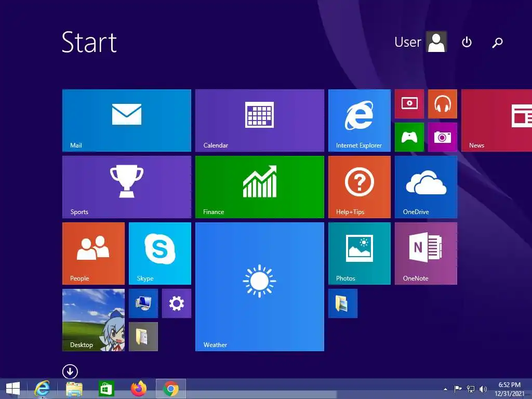Open the User account menu
This screenshot has height=399, width=532.
coord(420,42)
